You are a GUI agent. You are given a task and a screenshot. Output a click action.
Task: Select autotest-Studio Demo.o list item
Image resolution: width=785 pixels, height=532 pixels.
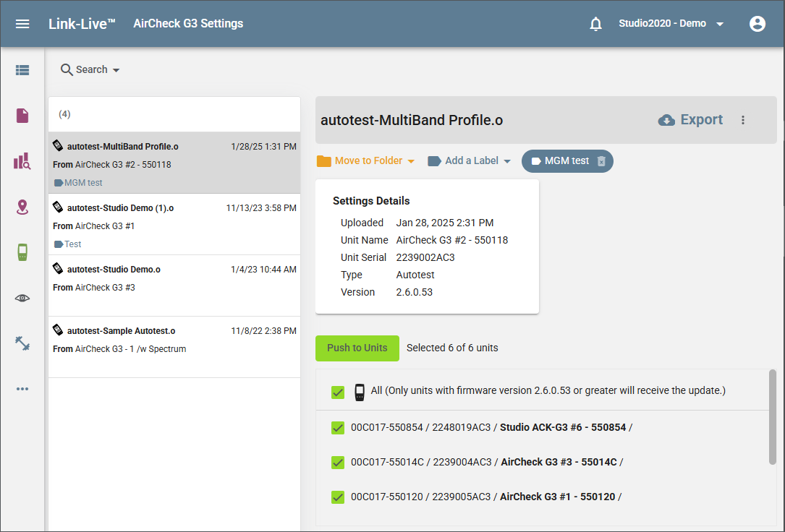click(174, 286)
